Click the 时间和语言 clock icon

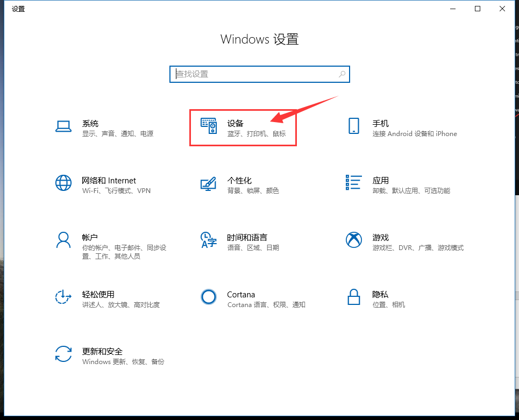point(209,240)
